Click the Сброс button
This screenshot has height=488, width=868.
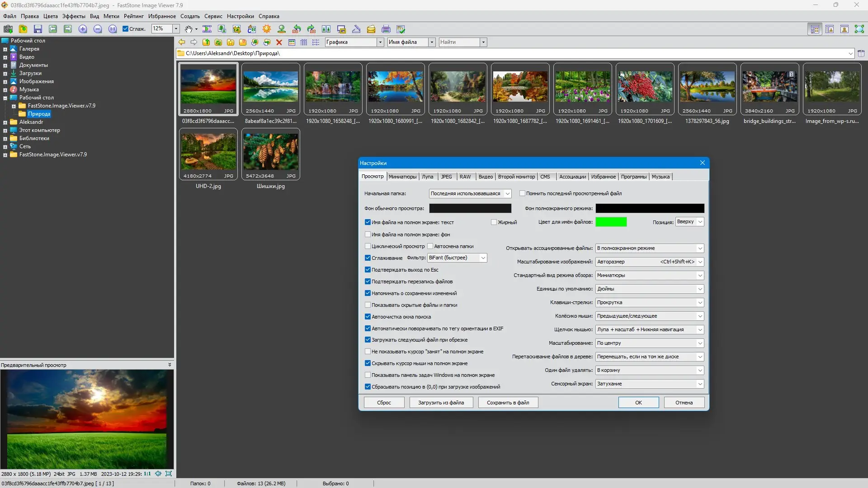tap(384, 403)
